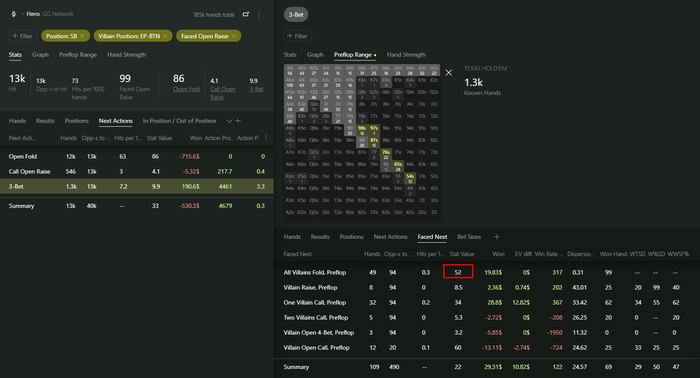700x378 pixels.
Task: Open the Bet Sizes tab
Action: [469, 237]
